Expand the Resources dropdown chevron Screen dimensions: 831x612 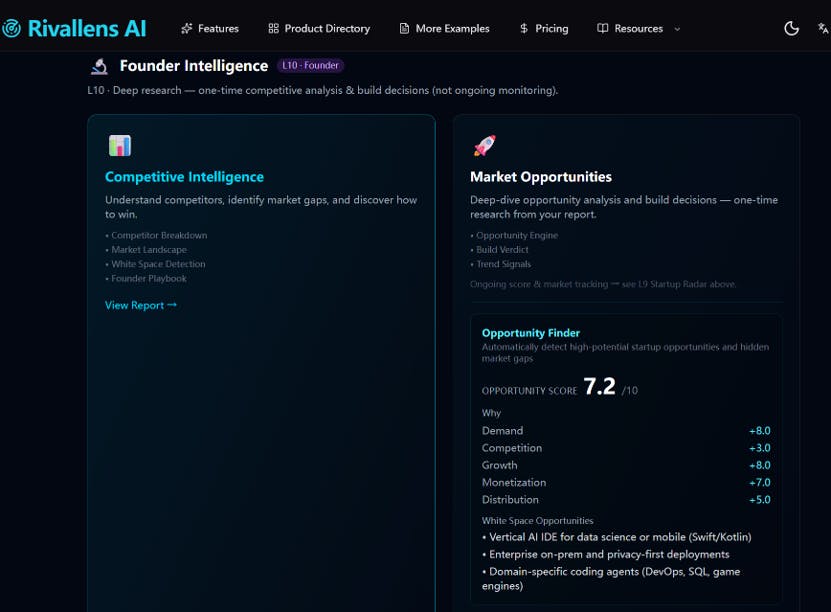[677, 29]
